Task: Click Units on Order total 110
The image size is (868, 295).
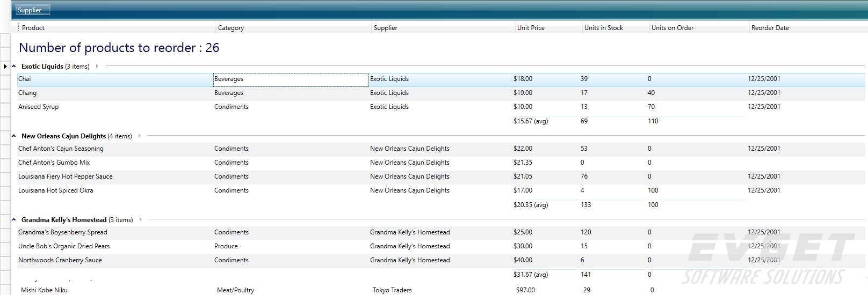Action: click(x=653, y=121)
